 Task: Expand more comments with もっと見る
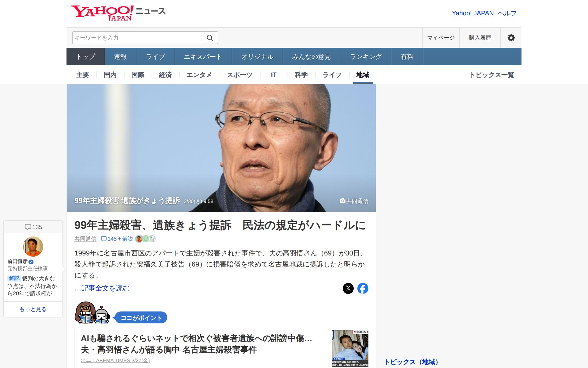[x=33, y=309]
